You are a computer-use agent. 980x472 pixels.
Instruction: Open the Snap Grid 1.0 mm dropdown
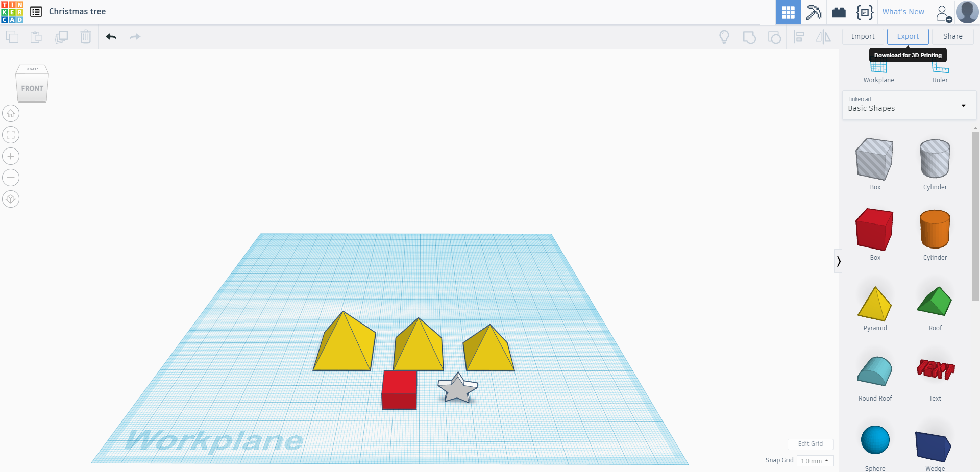tap(815, 461)
